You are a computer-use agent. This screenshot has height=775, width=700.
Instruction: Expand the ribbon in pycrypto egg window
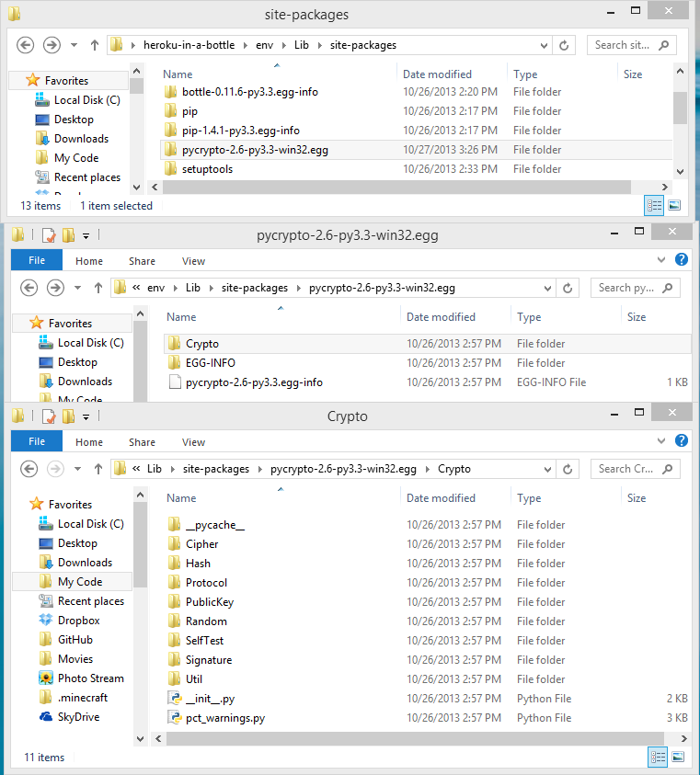coord(661,260)
